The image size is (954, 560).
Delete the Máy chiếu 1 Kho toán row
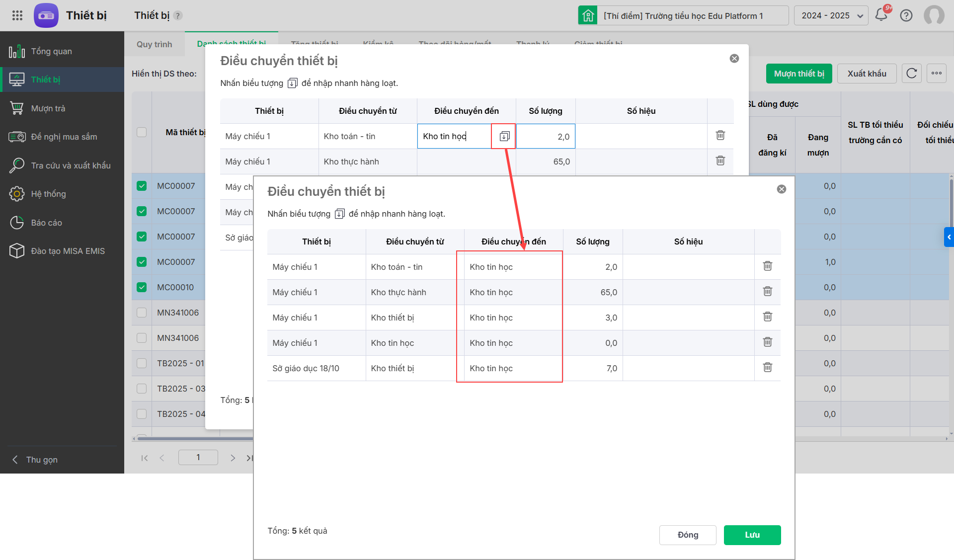click(767, 266)
